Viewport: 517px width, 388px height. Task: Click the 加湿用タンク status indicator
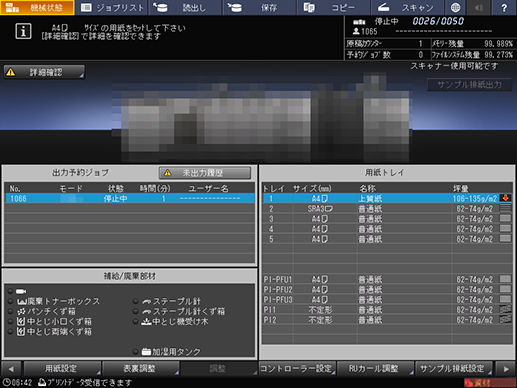[135, 351]
